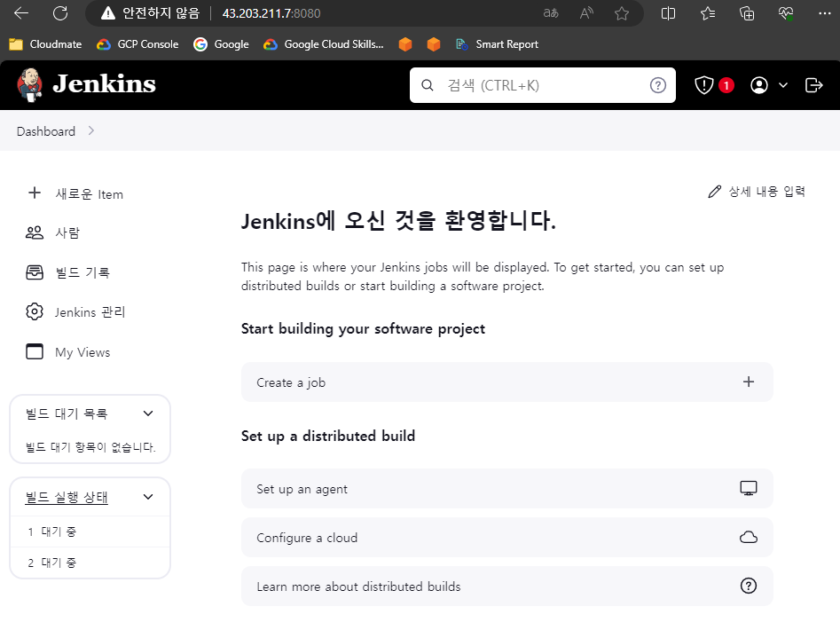Reload the page with refresh icon
Image resolution: width=840 pixels, height=622 pixels.
[x=60, y=13]
